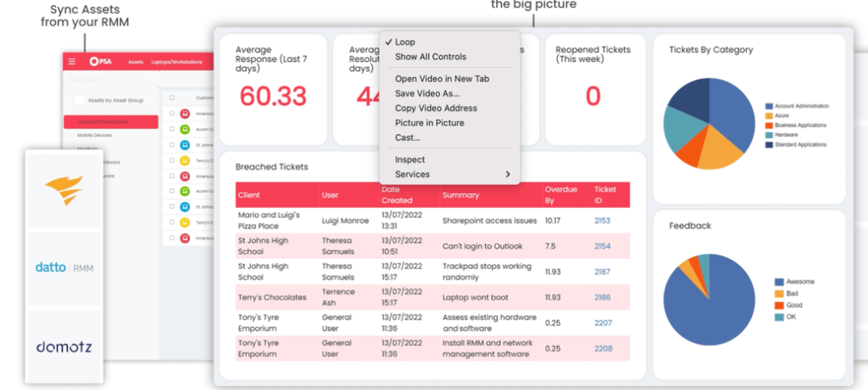Open ticket ID 2207 link
The image size is (868, 390).
[x=604, y=323]
